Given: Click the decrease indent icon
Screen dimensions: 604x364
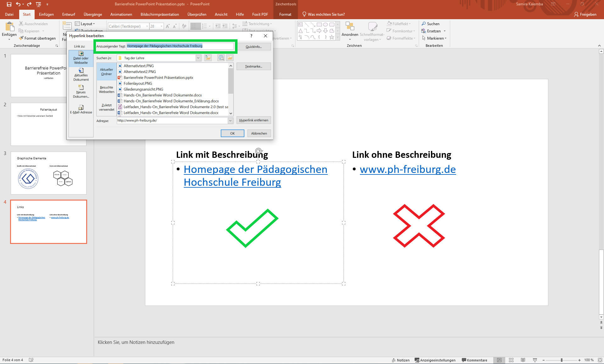Looking at the screenshot, I should point(218,26).
